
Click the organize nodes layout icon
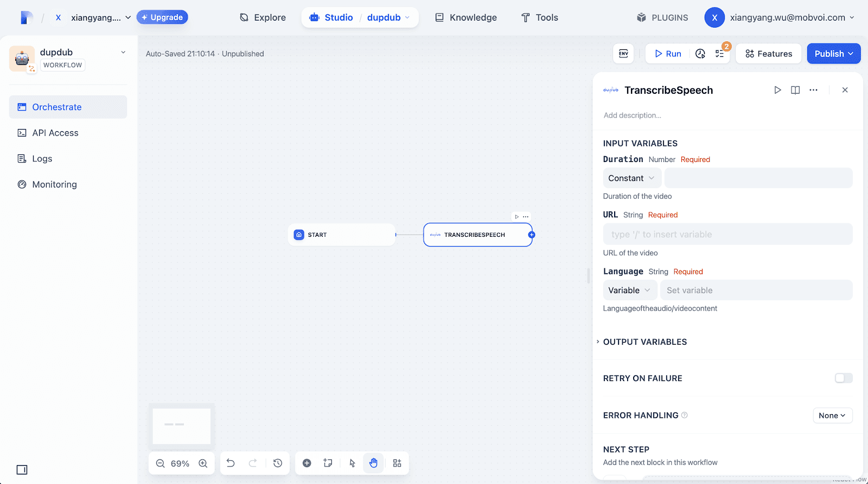pos(397,463)
